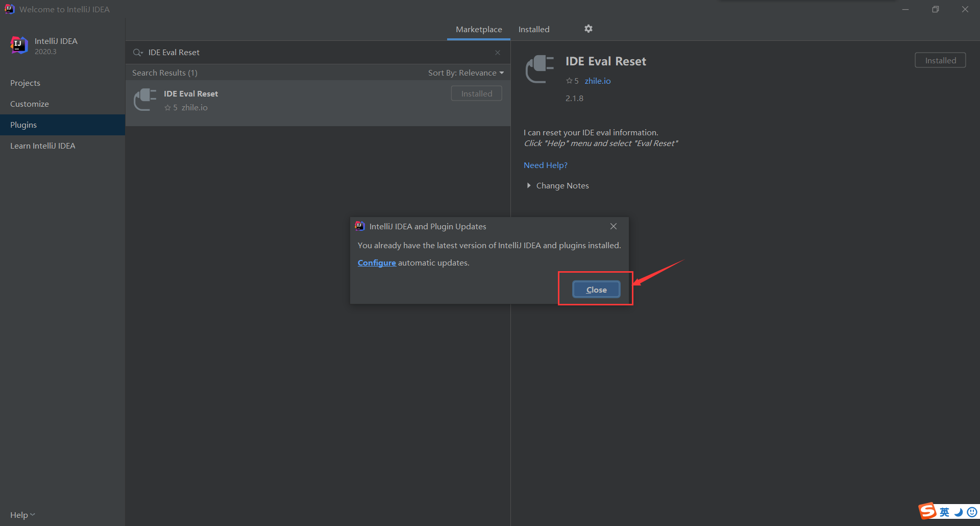
Task: Toggle Sogou English/Chinese mode indicator
Action: [x=944, y=512]
